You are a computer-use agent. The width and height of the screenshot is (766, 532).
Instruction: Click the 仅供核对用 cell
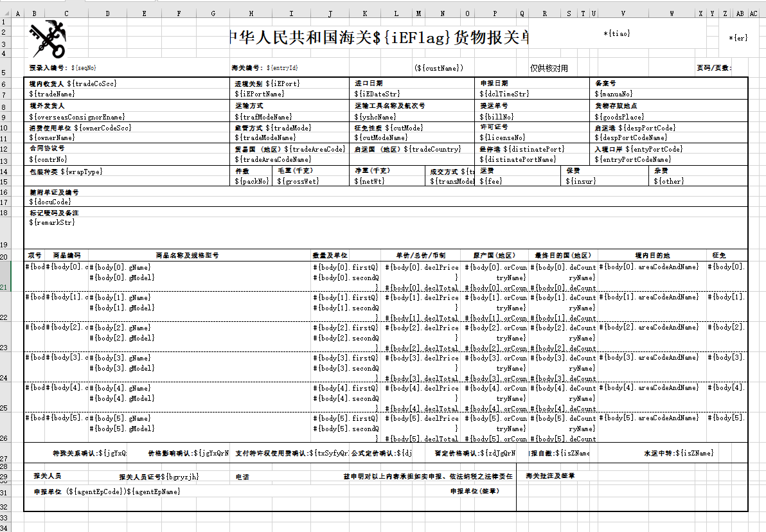pyautogui.click(x=549, y=68)
